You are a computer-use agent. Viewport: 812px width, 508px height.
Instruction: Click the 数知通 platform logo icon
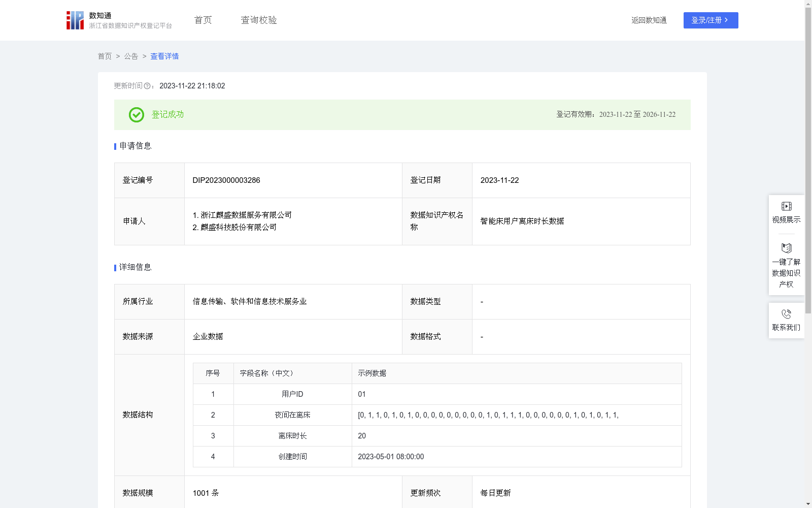coord(75,20)
